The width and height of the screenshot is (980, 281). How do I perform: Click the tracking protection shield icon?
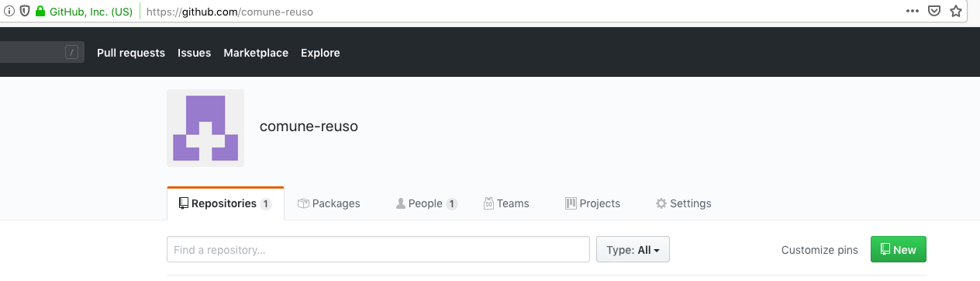pyautogui.click(x=25, y=12)
